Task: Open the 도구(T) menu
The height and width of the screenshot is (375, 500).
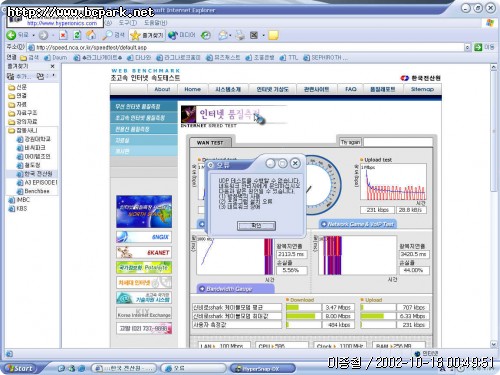Action: point(128,23)
